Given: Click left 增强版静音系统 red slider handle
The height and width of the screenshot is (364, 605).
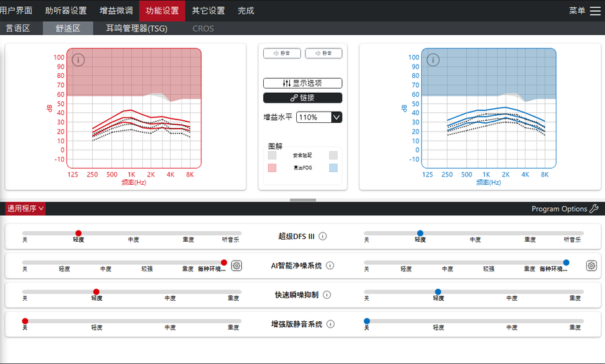Looking at the screenshot, I should [x=25, y=321].
